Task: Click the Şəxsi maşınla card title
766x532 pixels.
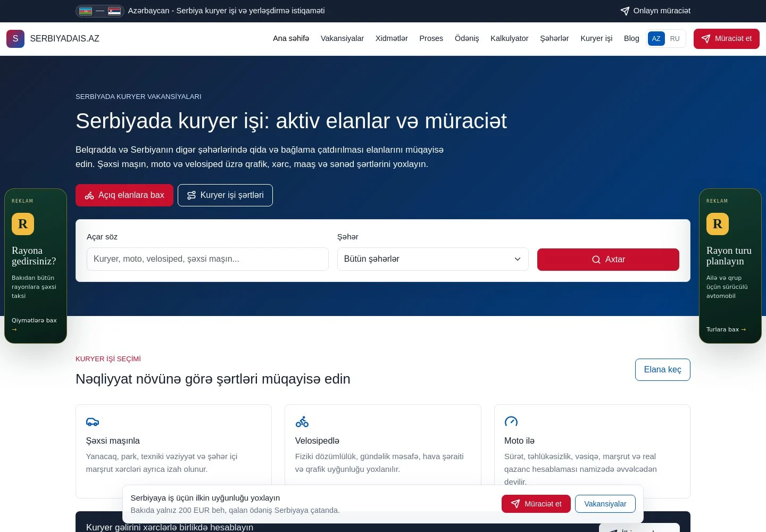Action: [113, 441]
